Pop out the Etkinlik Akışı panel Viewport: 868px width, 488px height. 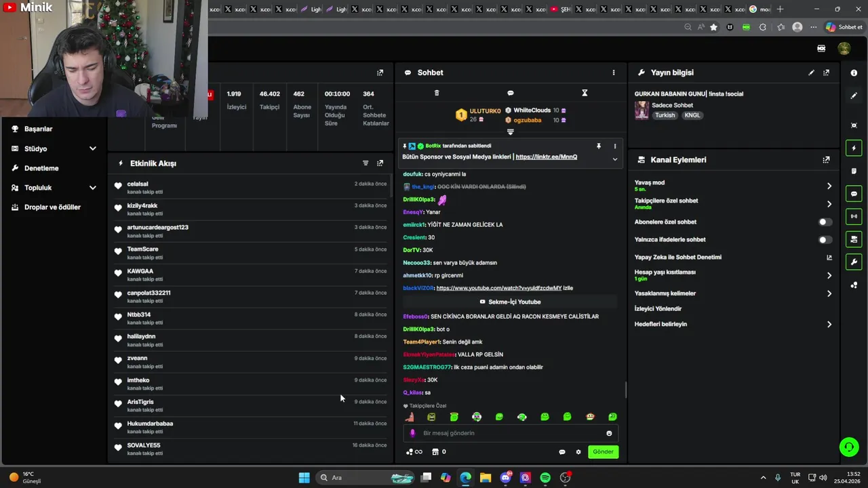point(380,163)
